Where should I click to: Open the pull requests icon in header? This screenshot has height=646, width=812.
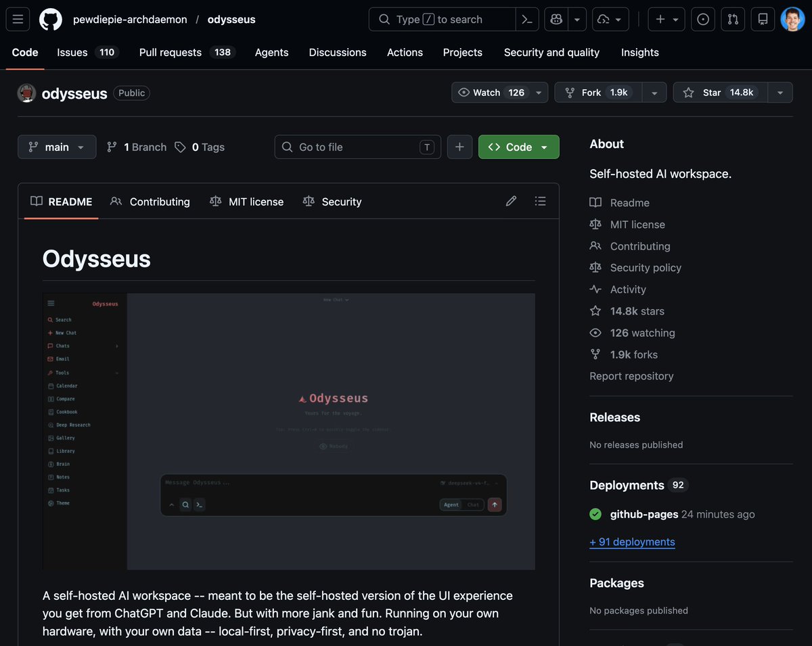733,20
